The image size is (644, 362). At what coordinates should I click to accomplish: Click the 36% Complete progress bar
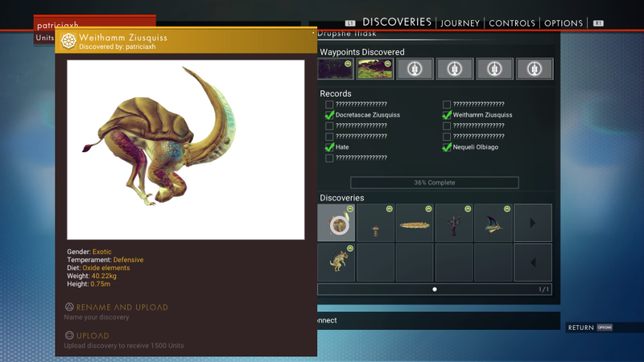pyautogui.click(x=435, y=183)
